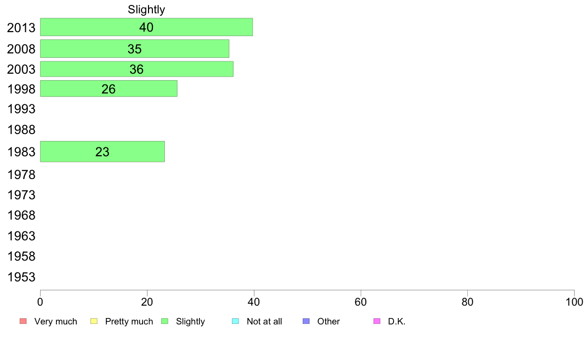Click the Slightly column heading

[x=146, y=9]
